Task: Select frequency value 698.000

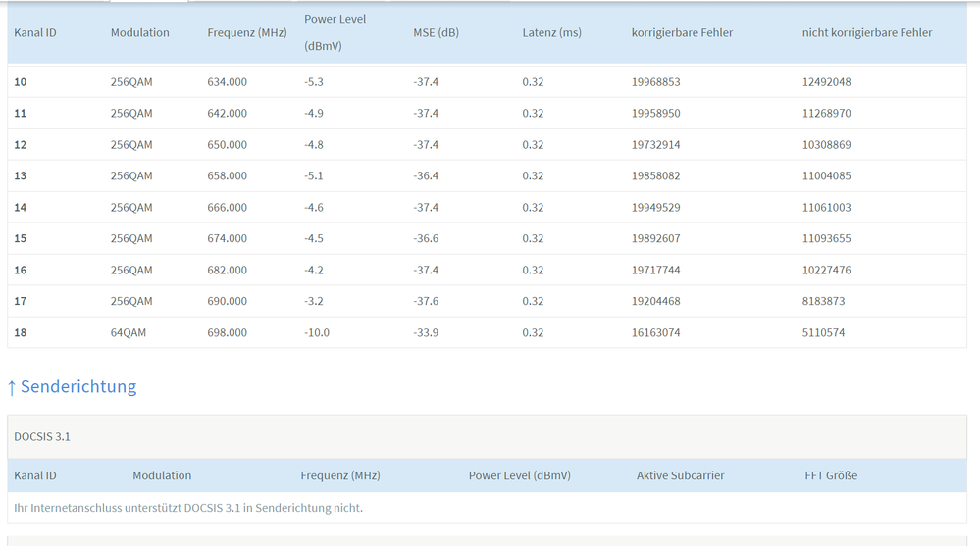Action: (227, 332)
